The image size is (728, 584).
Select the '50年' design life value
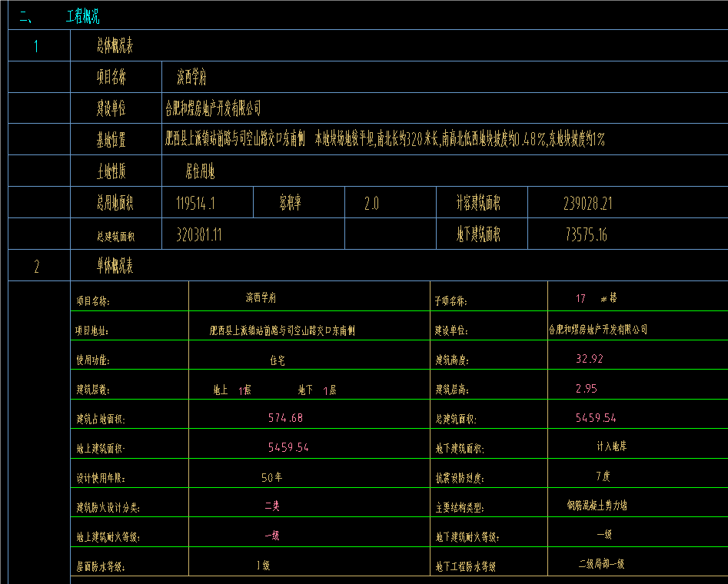point(271,477)
